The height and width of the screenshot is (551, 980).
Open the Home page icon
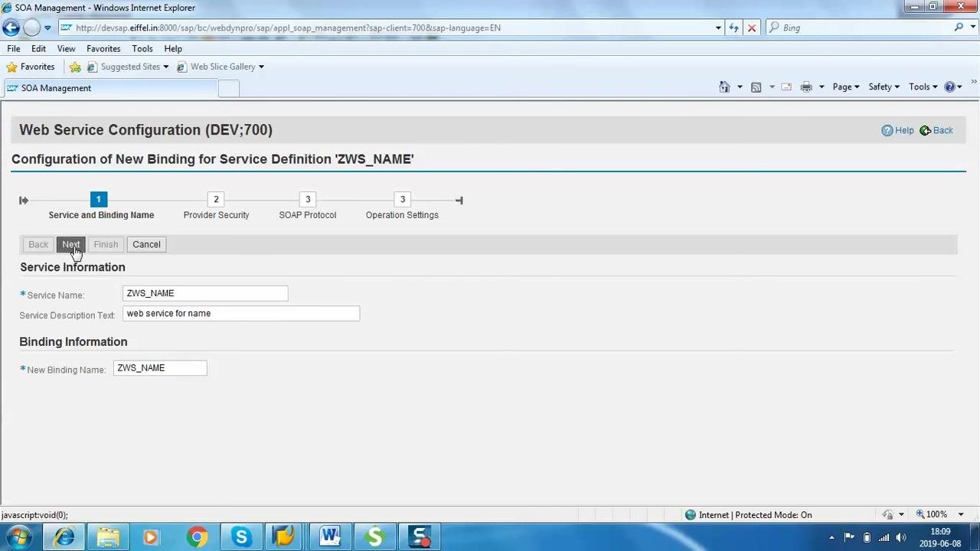724,86
